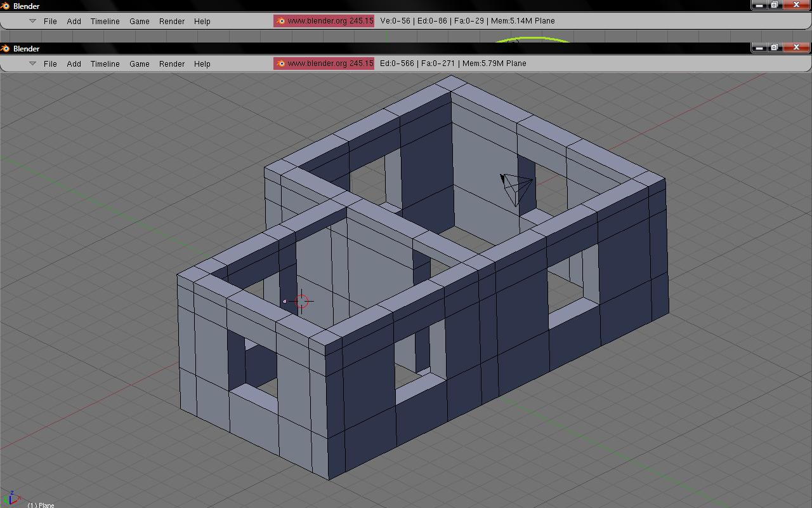812x508 pixels.
Task: Open the Game menu in the front Blender window
Action: 140,63
